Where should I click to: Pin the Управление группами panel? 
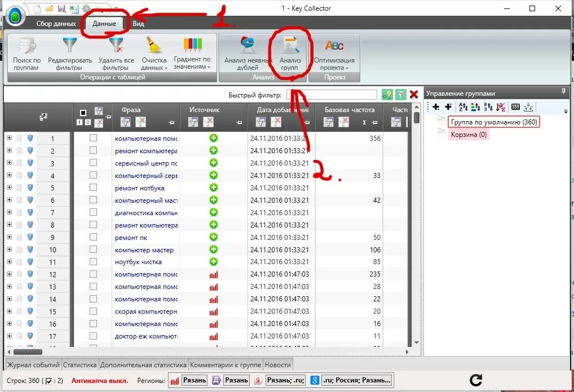563,91
